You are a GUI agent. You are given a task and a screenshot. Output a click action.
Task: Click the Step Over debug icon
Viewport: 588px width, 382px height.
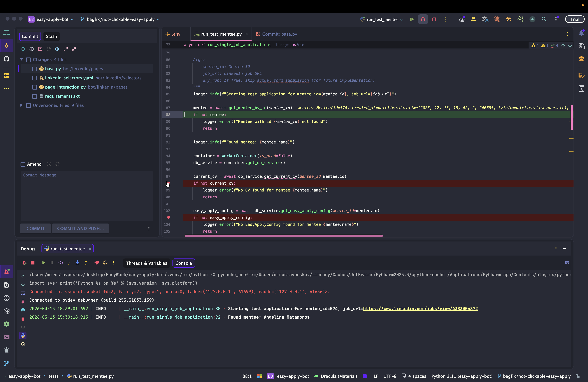click(61, 263)
